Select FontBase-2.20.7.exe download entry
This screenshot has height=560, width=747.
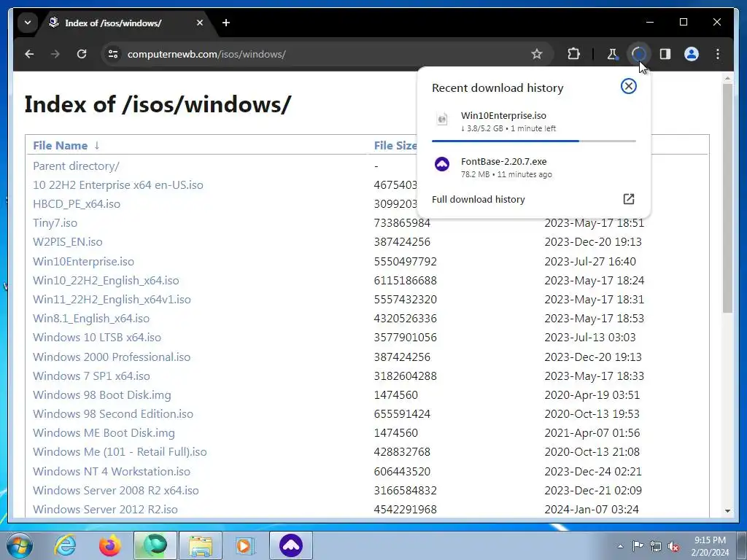[533, 167]
